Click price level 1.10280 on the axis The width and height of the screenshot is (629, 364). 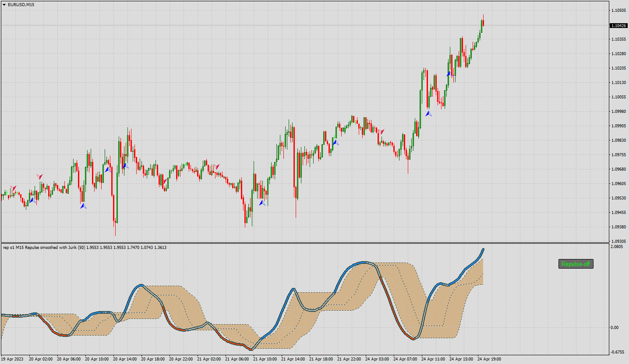tap(618, 54)
